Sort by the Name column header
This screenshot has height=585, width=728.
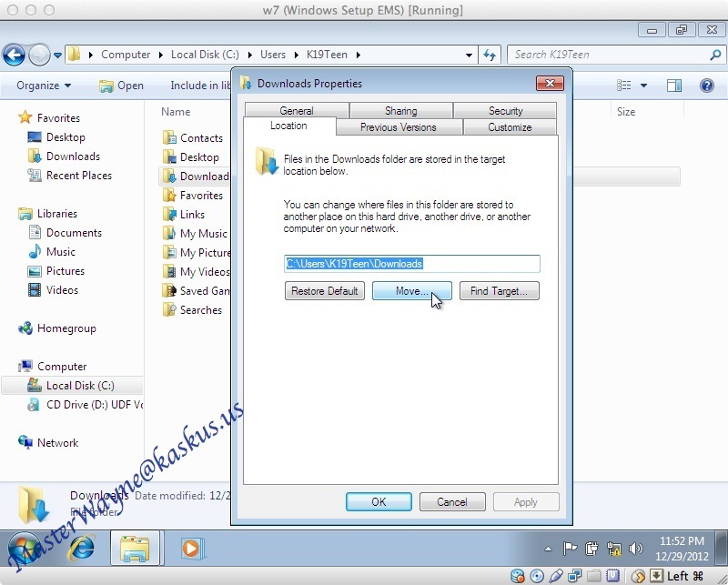(x=176, y=111)
